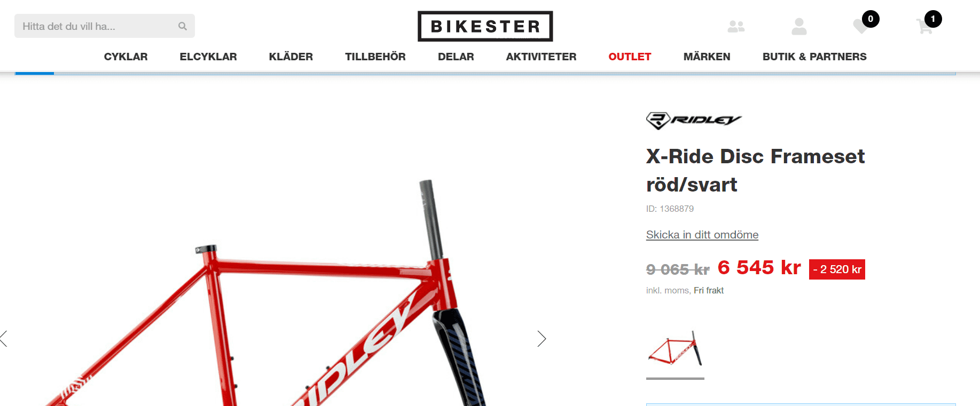Viewport: 980px width, 406px height.
Task: Open the user account icon
Action: (x=799, y=26)
